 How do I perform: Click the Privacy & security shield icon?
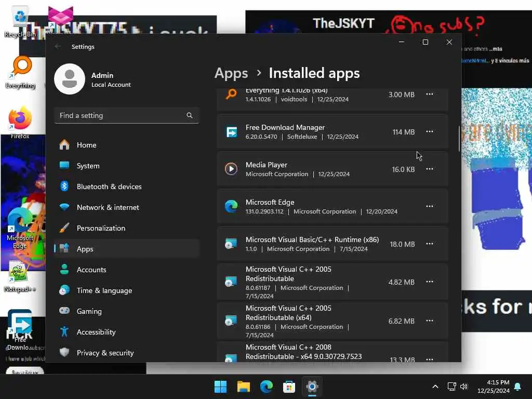point(64,352)
